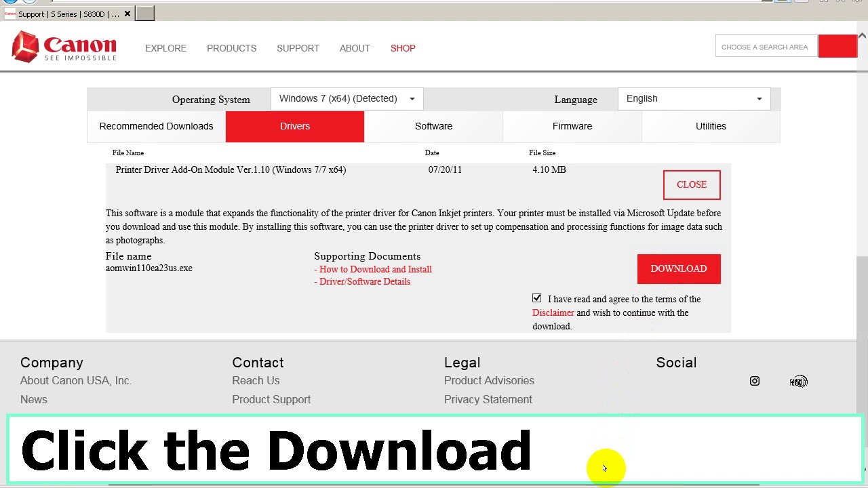868x488 pixels.
Task: Open the Privacy Statement link
Action: [488, 399]
